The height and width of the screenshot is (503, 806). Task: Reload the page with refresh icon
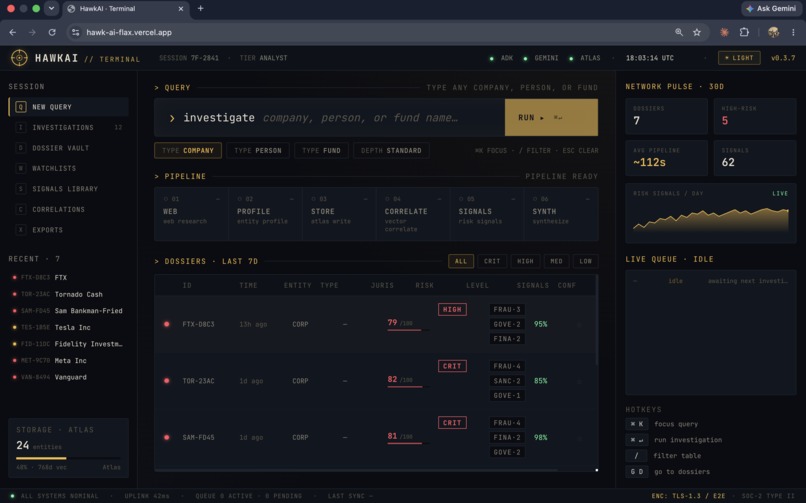tap(52, 32)
